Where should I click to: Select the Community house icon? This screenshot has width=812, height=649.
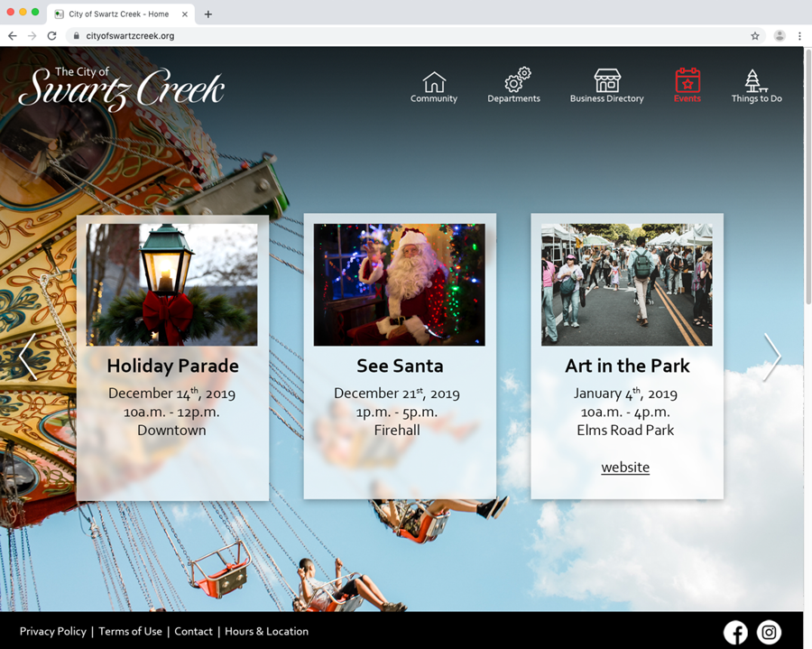(x=433, y=81)
